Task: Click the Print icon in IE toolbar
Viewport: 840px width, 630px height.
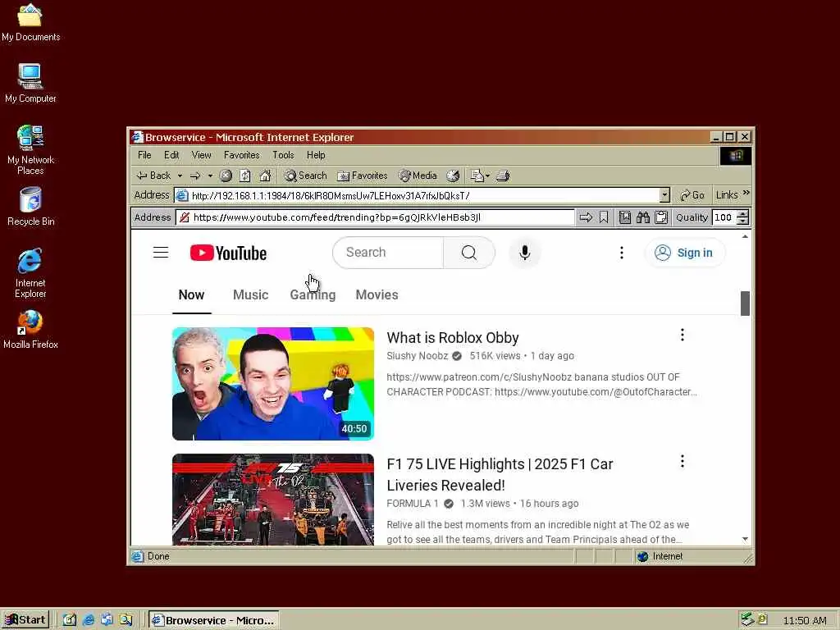Action: pos(503,176)
